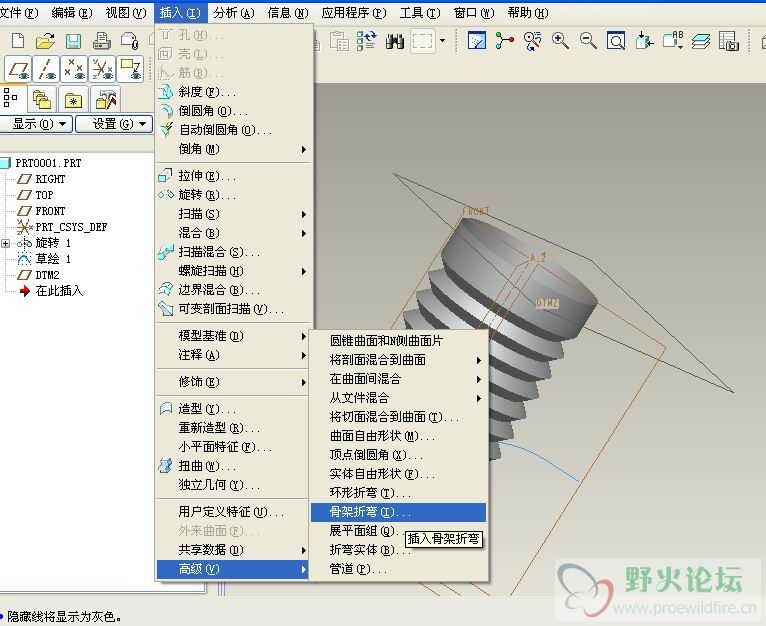The image size is (766, 626).
Task: Click the zoom in magnifier
Action: [x=560, y=41]
